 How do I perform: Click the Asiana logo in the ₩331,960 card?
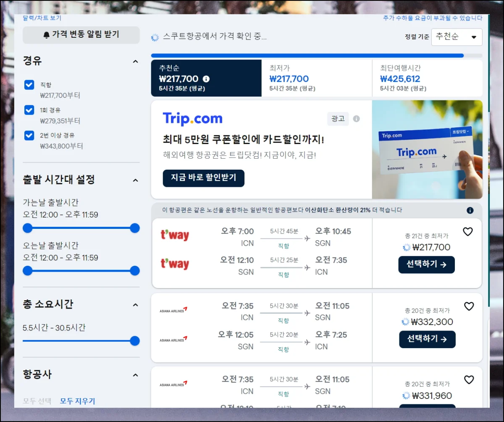coord(173,384)
